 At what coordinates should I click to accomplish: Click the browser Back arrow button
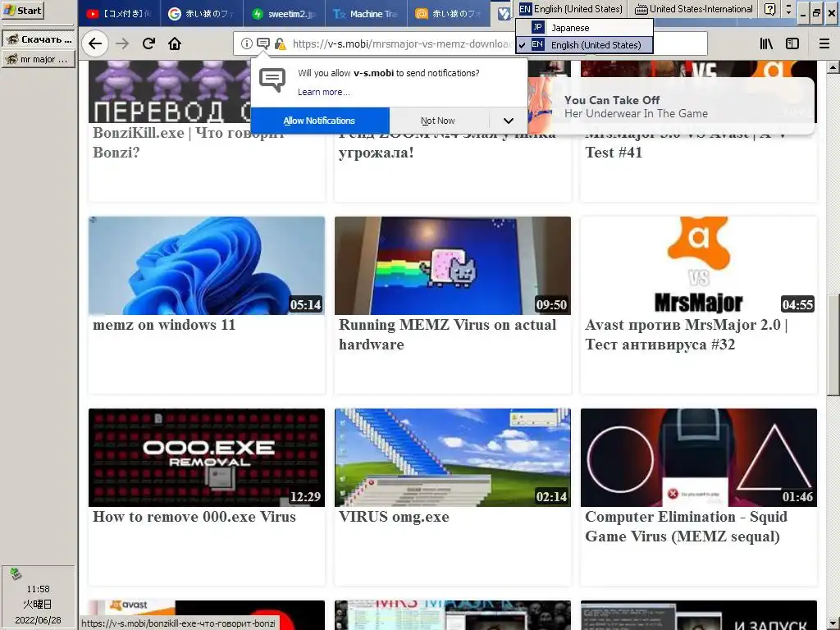(95, 43)
